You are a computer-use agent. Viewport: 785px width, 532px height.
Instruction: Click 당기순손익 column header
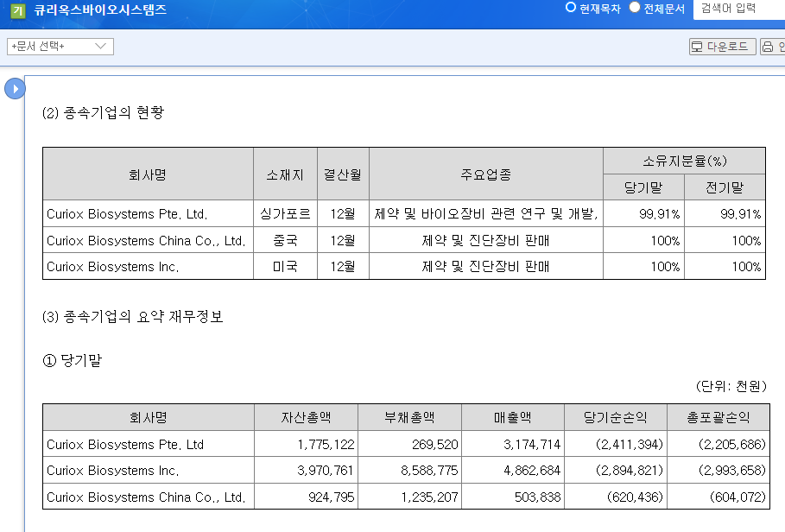616,417
